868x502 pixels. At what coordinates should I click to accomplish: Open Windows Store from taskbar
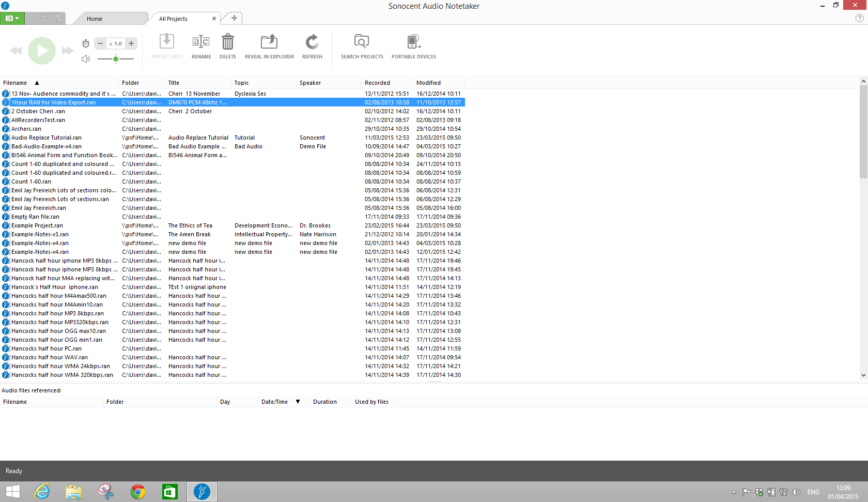(x=170, y=492)
